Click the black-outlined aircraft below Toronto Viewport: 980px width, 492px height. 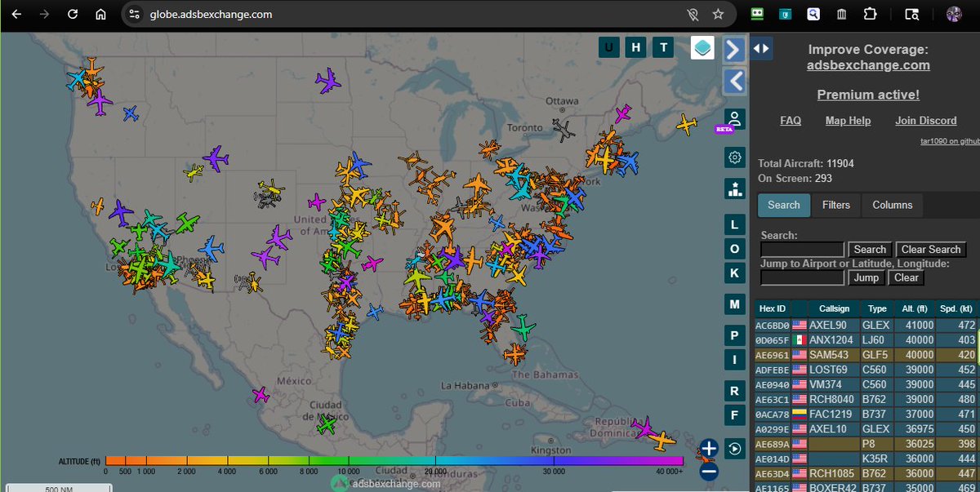click(563, 129)
